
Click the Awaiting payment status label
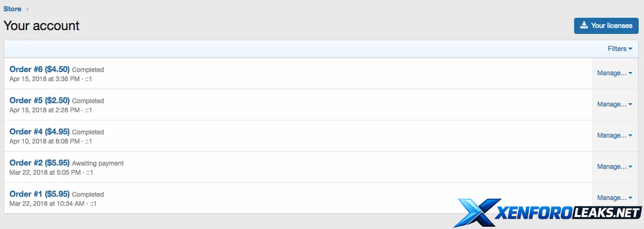coord(98,163)
